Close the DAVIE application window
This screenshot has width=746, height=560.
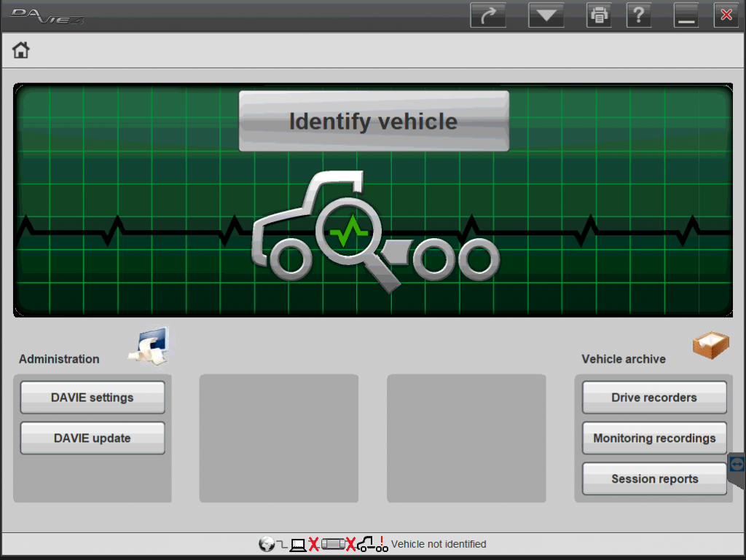click(x=726, y=15)
